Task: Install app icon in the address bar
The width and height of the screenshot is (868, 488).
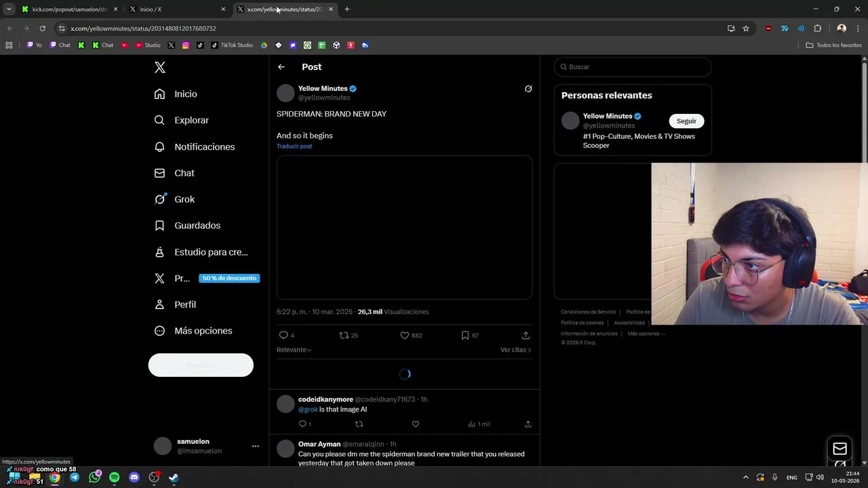Action: (731, 28)
